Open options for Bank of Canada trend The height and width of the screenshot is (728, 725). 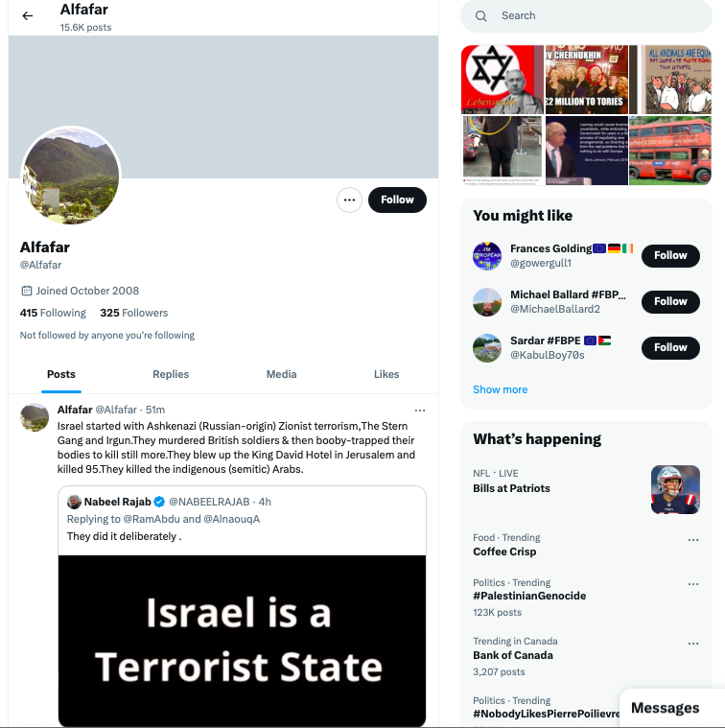click(693, 644)
